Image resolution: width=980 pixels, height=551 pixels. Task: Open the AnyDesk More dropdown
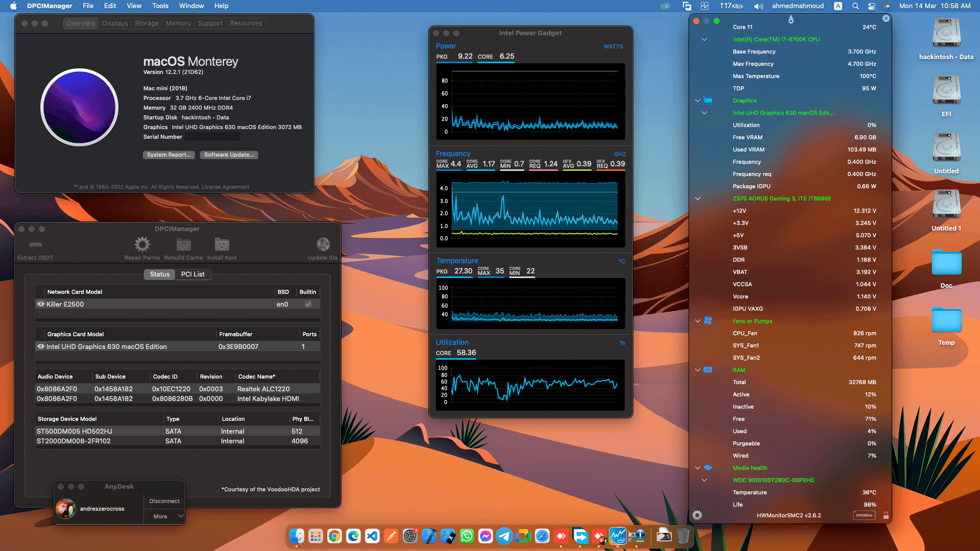pyautogui.click(x=164, y=516)
